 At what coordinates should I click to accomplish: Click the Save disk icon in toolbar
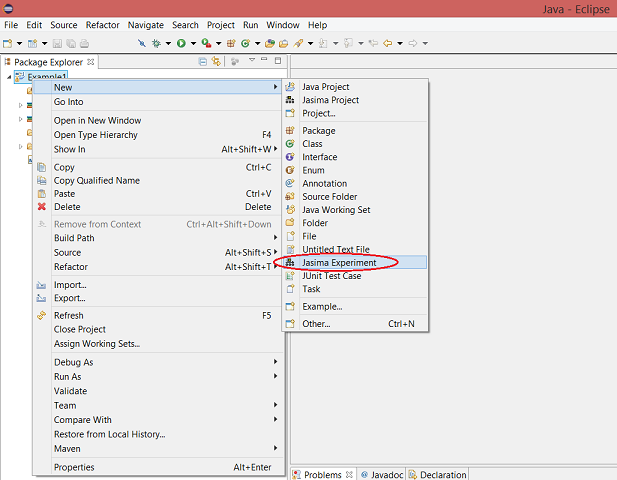click(x=57, y=43)
